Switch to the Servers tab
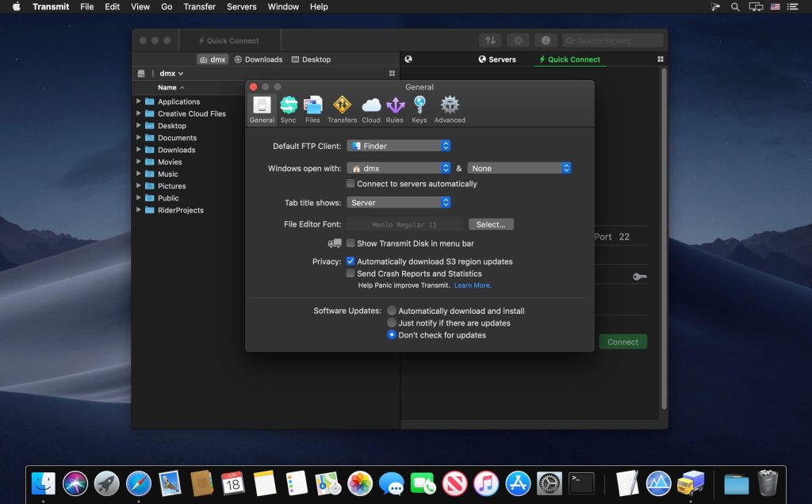Image resolution: width=812 pixels, height=504 pixels. point(498,59)
